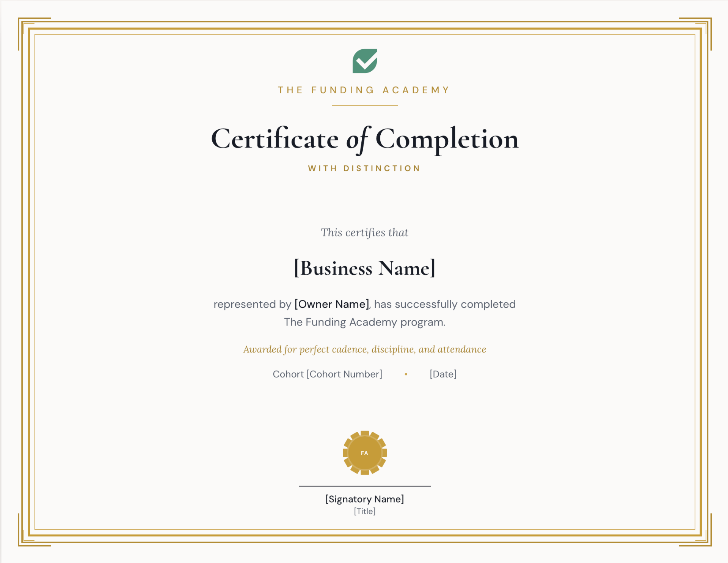Viewport: 728px width, 563px height.
Task: Click the gold awarded-for tagline text
Action: [364, 349]
